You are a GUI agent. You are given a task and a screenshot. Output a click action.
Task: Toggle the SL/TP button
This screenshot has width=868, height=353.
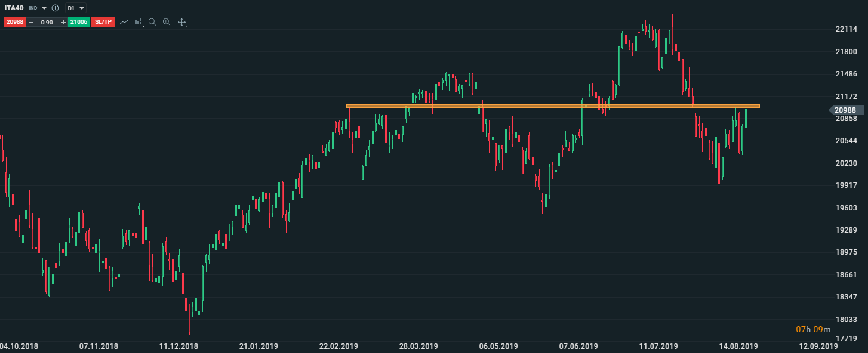(103, 22)
